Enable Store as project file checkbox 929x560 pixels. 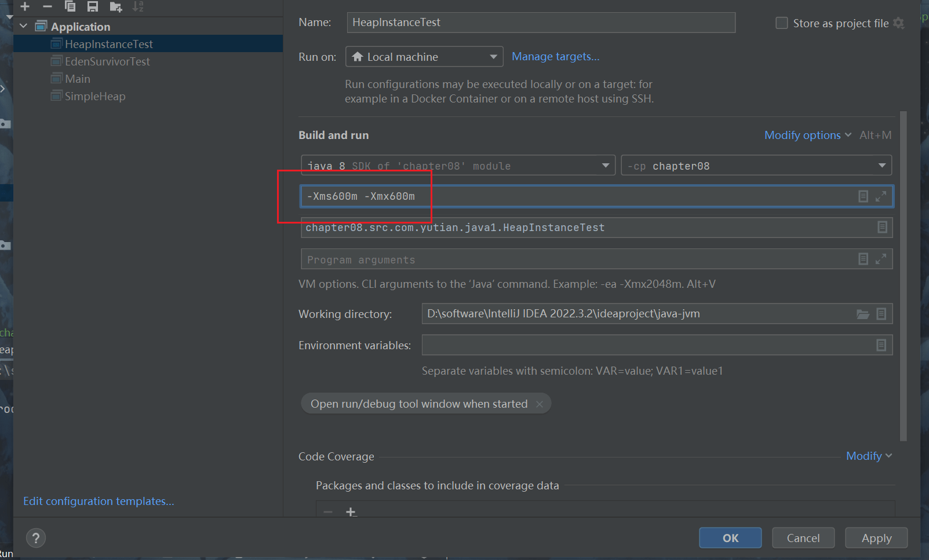pyautogui.click(x=782, y=23)
